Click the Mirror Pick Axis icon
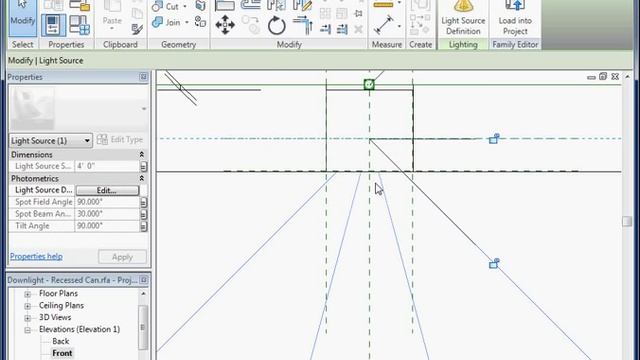This screenshot has height=360, width=640. click(x=276, y=5)
